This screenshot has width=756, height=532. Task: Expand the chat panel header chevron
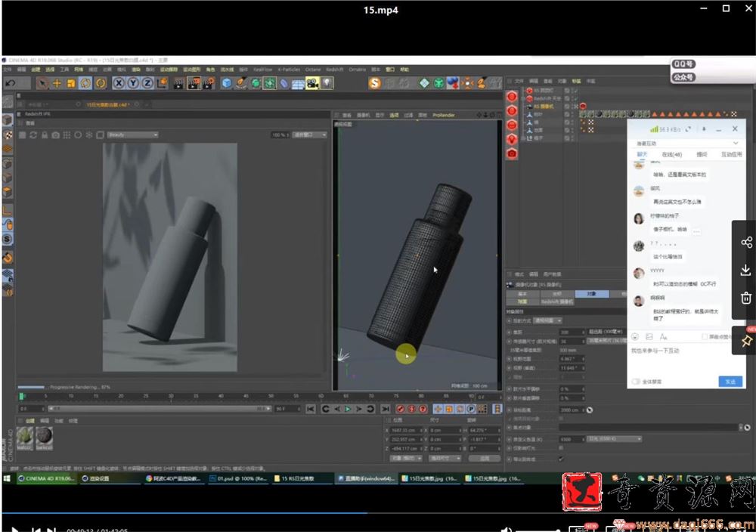click(736, 143)
